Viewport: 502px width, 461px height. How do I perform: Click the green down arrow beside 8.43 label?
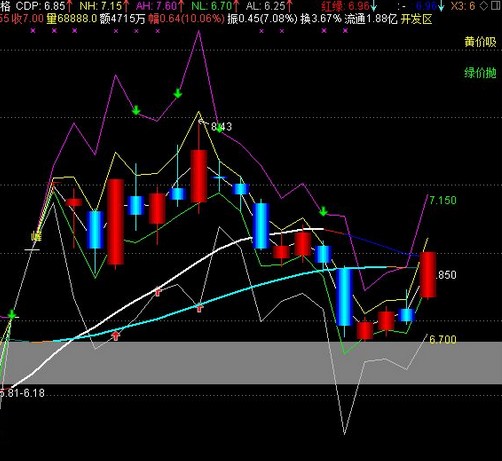coord(219,129)
